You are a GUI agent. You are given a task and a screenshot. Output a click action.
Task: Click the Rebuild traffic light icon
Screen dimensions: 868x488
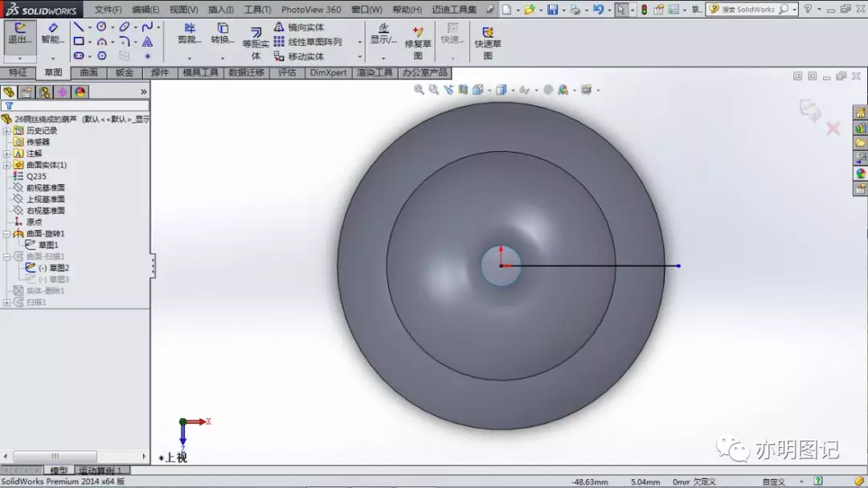[645, 10]
